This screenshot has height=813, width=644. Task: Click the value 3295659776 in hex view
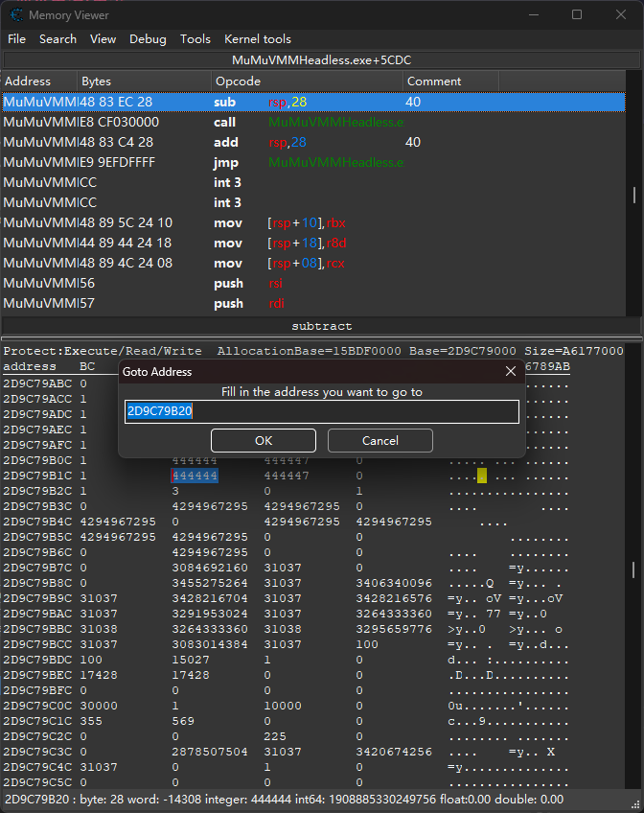tap(394, 629)
